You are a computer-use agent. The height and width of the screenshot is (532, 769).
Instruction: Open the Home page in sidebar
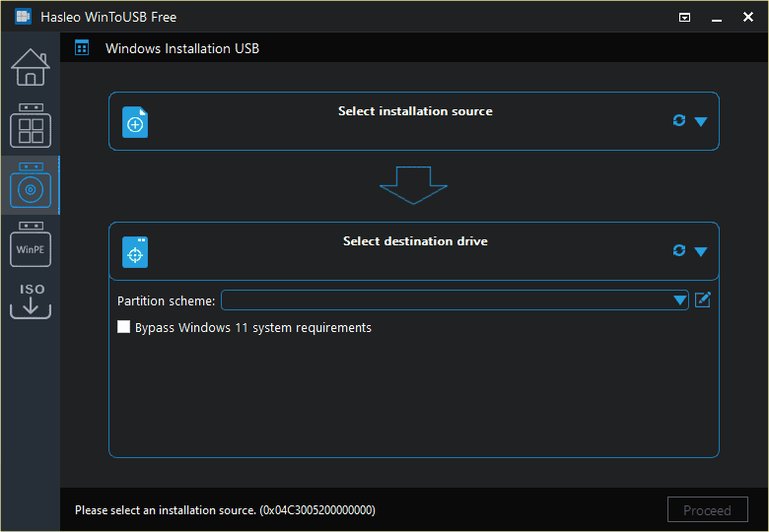click(x=30, y=67)
